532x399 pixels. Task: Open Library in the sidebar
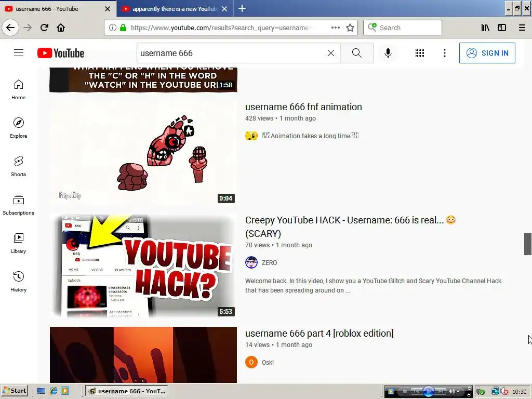18,243
